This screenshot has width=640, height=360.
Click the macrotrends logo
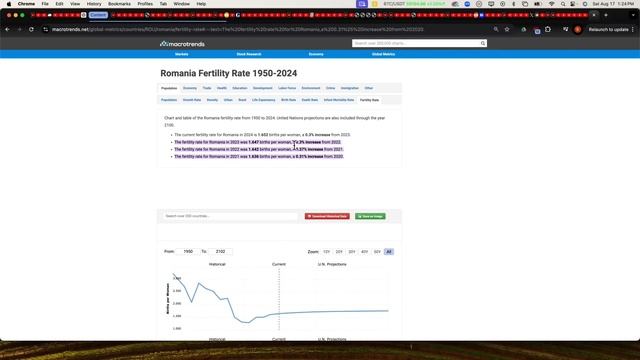182,44
